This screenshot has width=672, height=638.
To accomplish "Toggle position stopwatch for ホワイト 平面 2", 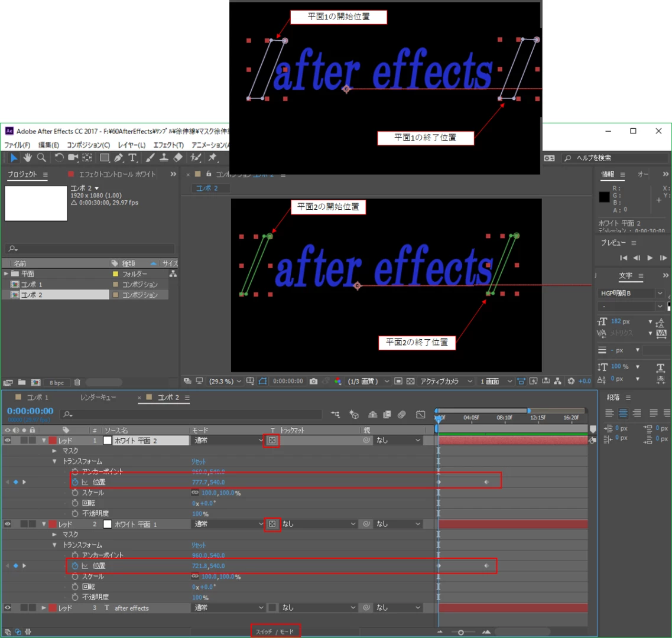I will 75,482.
